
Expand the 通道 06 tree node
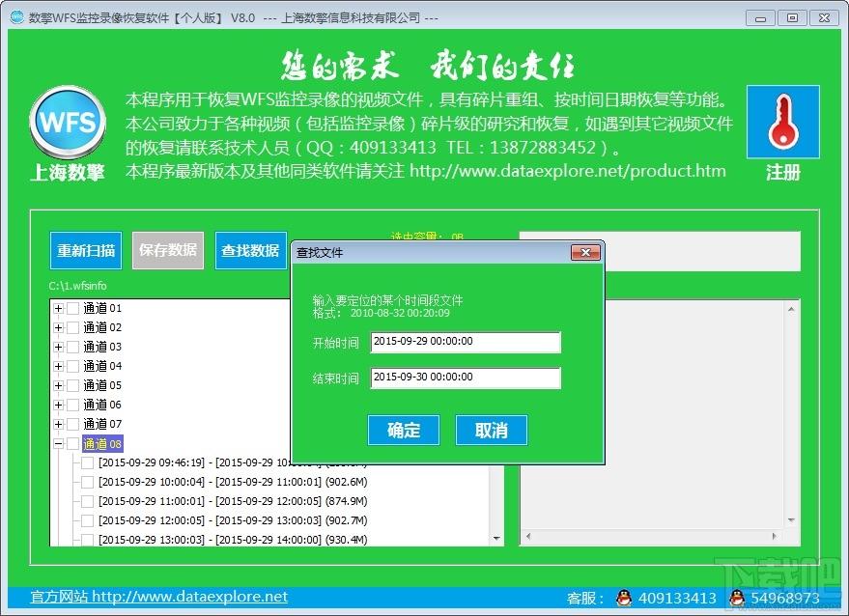(x=59, y=405)
